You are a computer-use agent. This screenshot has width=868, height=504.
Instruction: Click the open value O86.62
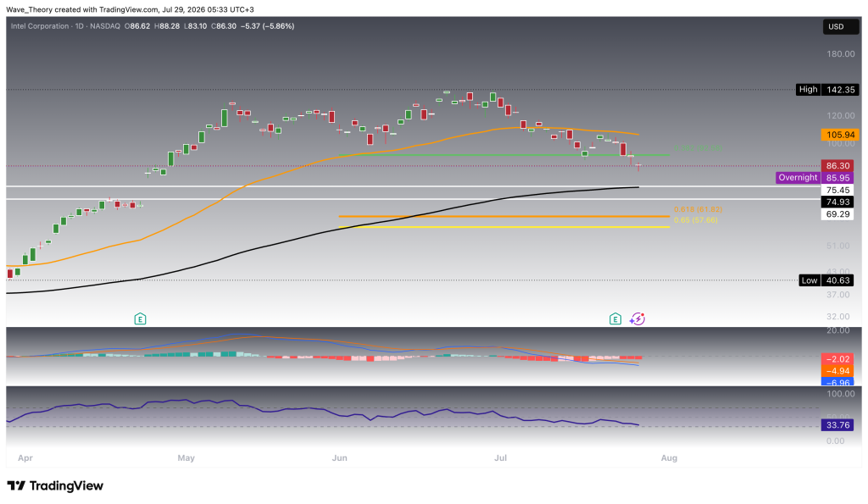137,26
